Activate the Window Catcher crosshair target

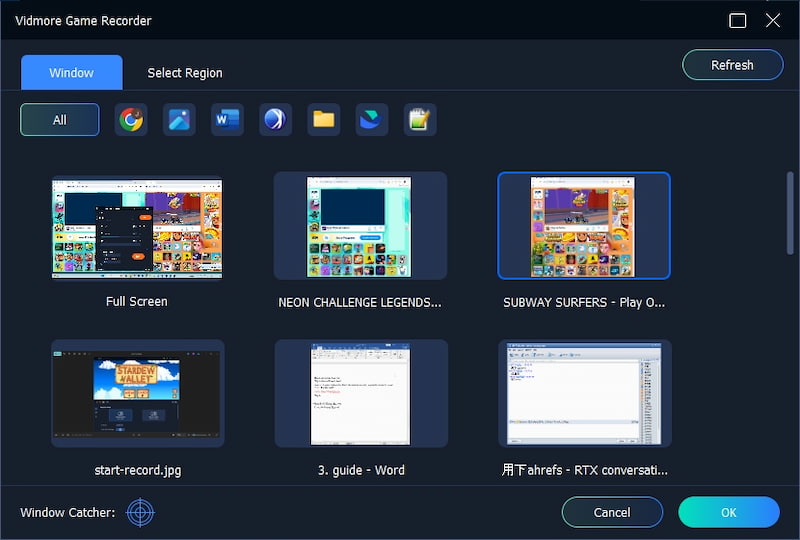click(141, 513)
